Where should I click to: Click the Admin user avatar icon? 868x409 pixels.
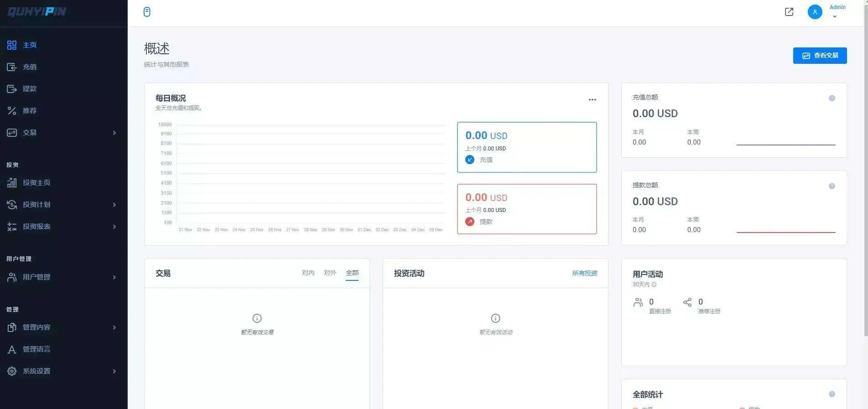(815, 12)
